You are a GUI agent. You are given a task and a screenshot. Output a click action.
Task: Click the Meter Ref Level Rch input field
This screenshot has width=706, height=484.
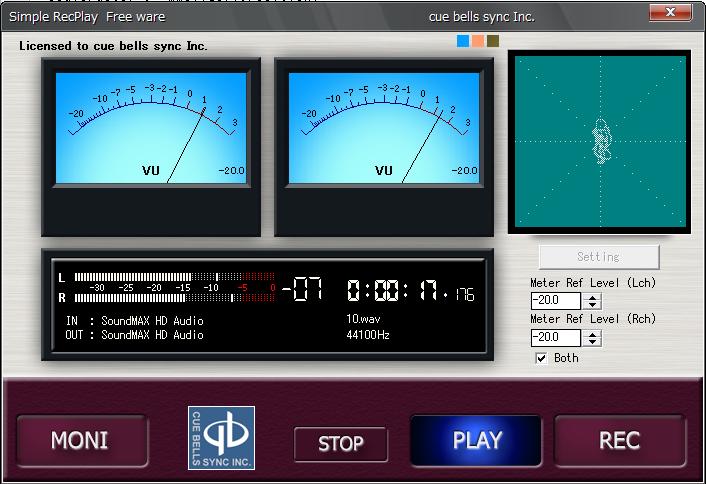point(556,338)
